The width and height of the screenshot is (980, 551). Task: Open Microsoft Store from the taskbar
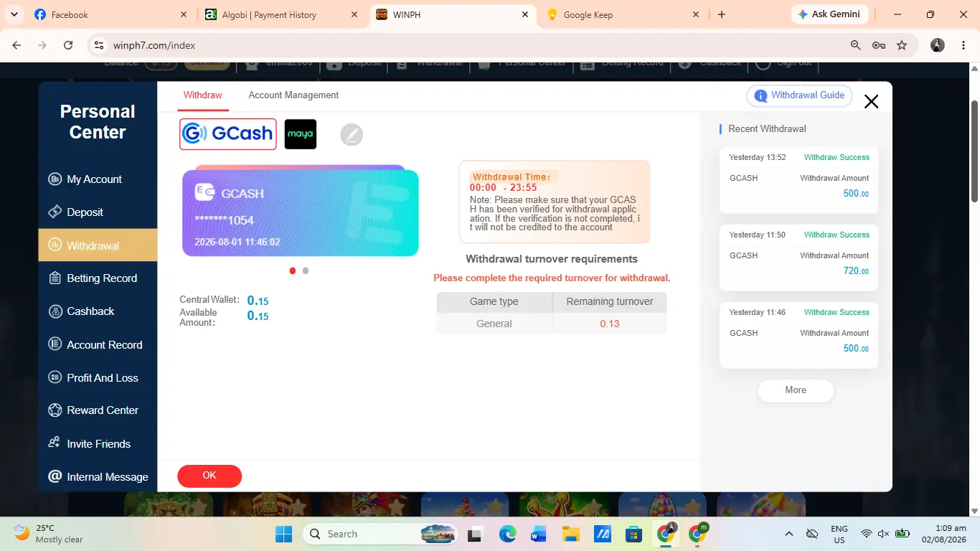click(x=633, y=534)
